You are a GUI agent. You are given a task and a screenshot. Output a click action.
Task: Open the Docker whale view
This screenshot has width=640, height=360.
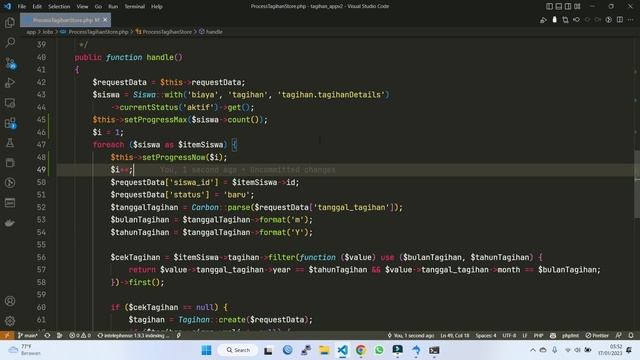point(10,223)
